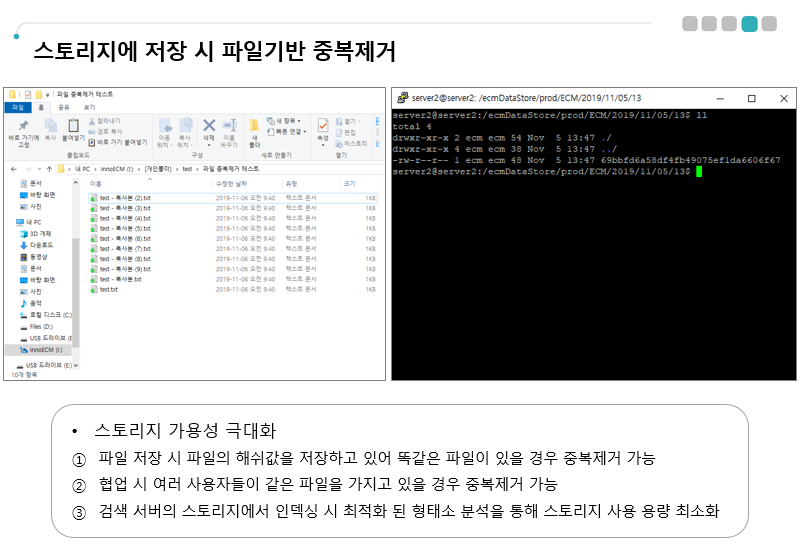Switch to the 보기 ribbon tab
This screenshot has width=800, height=555.
pos(89,107)
